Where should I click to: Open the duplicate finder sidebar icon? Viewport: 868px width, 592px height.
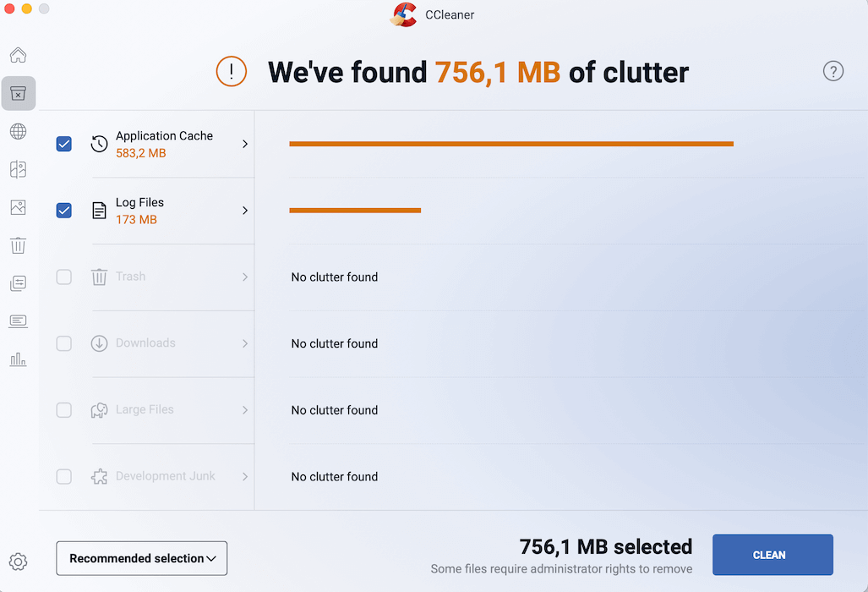pos(18,169)
